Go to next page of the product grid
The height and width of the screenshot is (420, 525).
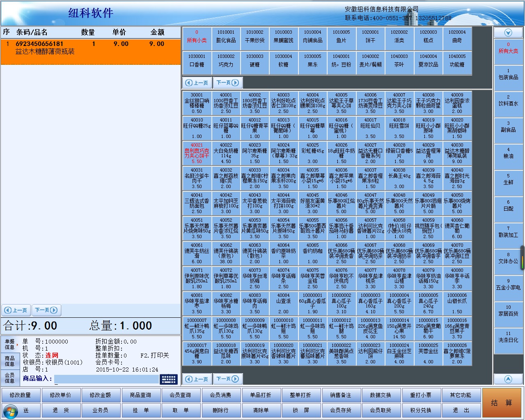point(227,379)
